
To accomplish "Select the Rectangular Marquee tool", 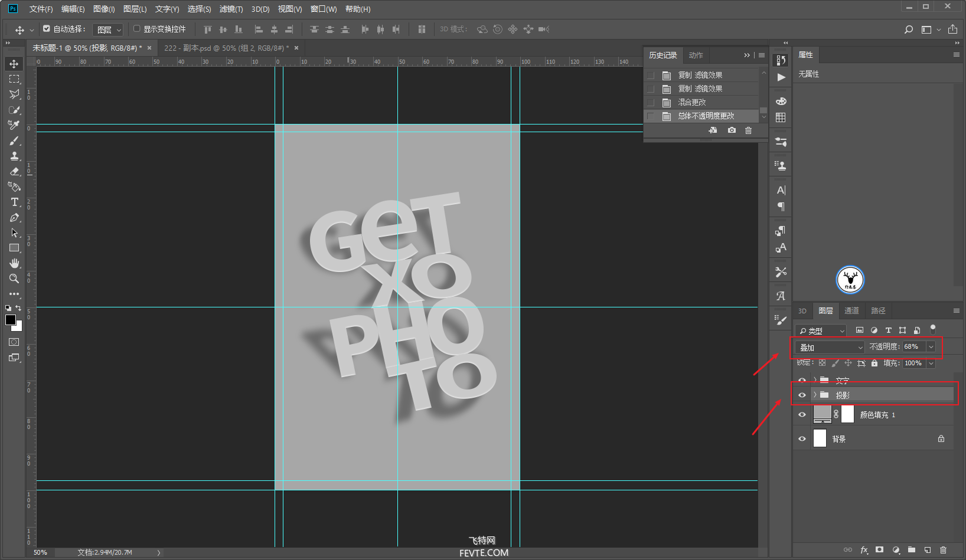I will point(14,79).
